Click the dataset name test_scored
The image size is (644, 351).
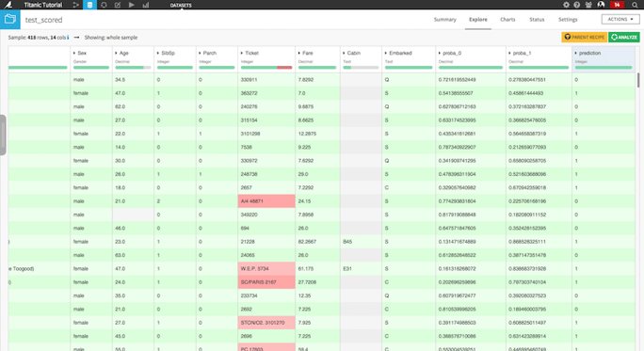tap(43, 20)
